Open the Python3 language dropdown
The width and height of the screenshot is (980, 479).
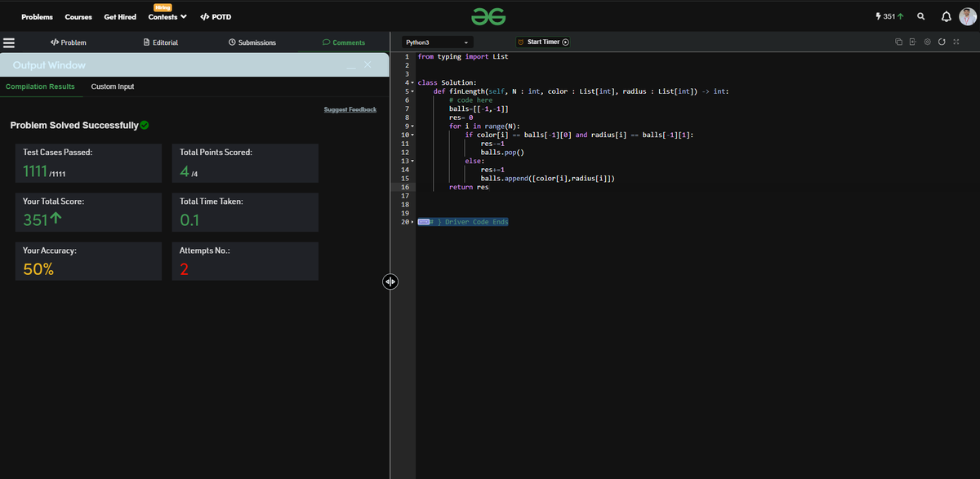point(437,42)
